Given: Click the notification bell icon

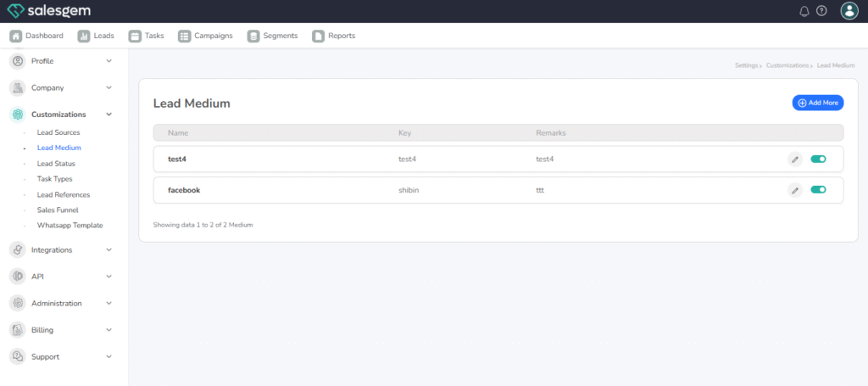Looking at the screenshot, I should click(804, 11).
